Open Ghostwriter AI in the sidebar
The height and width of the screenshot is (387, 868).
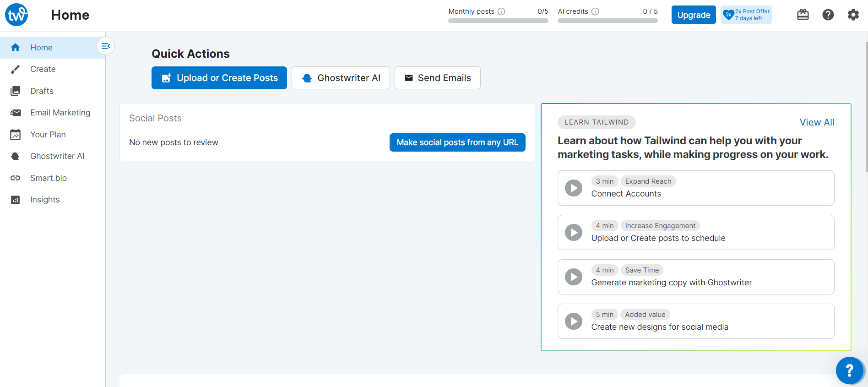click(53, 156)
